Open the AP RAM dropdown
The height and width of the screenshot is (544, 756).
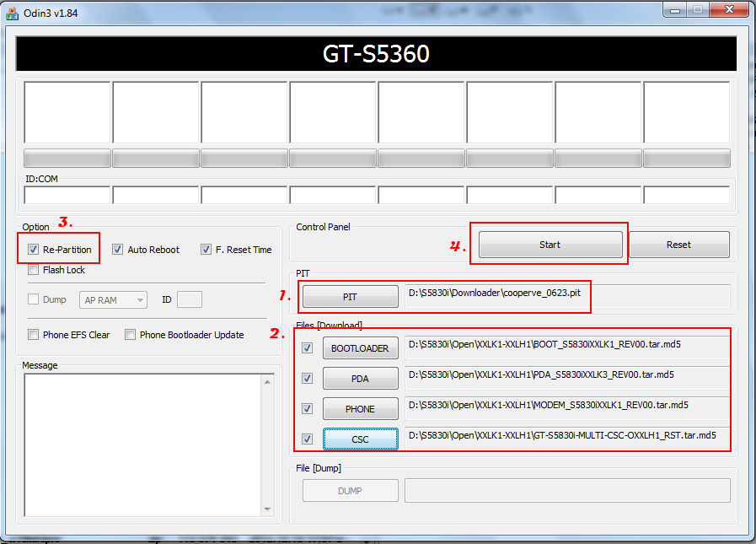113,299
